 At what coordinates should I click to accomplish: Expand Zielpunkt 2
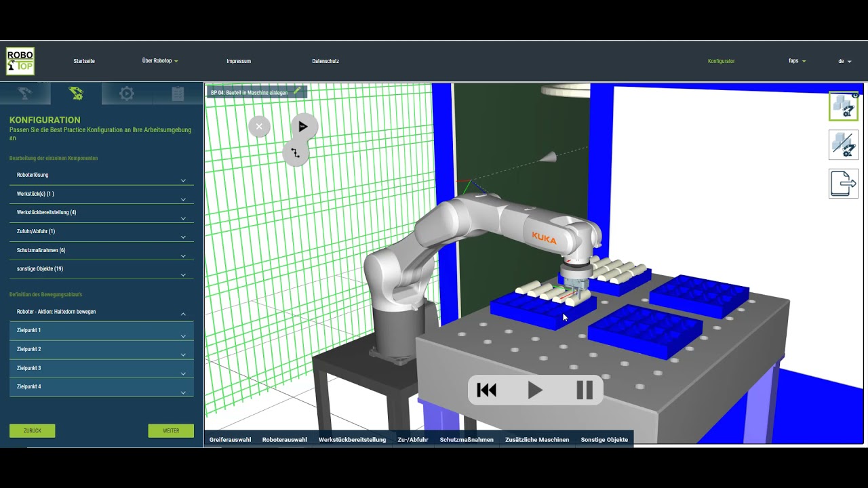(x=102, y=350)
